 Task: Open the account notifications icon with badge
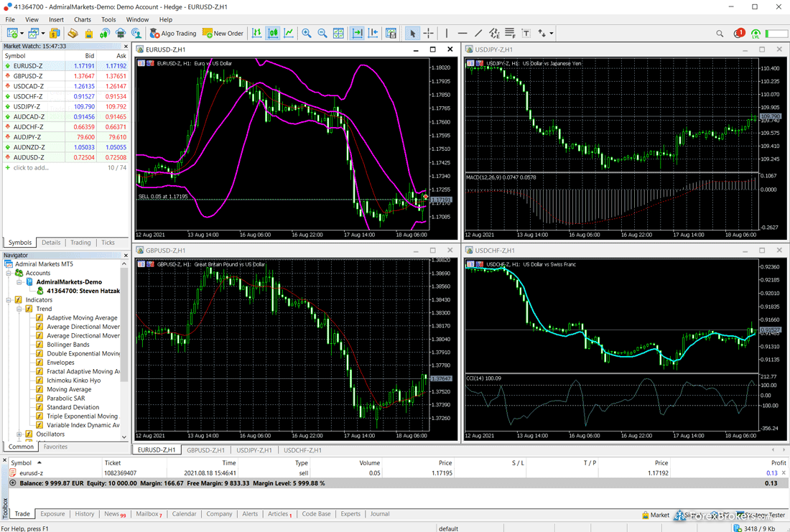[738, 33]
